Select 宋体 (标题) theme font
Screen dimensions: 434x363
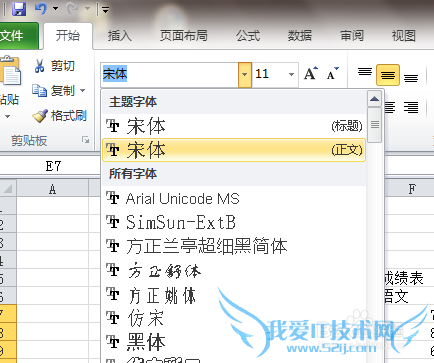[234, 126]
